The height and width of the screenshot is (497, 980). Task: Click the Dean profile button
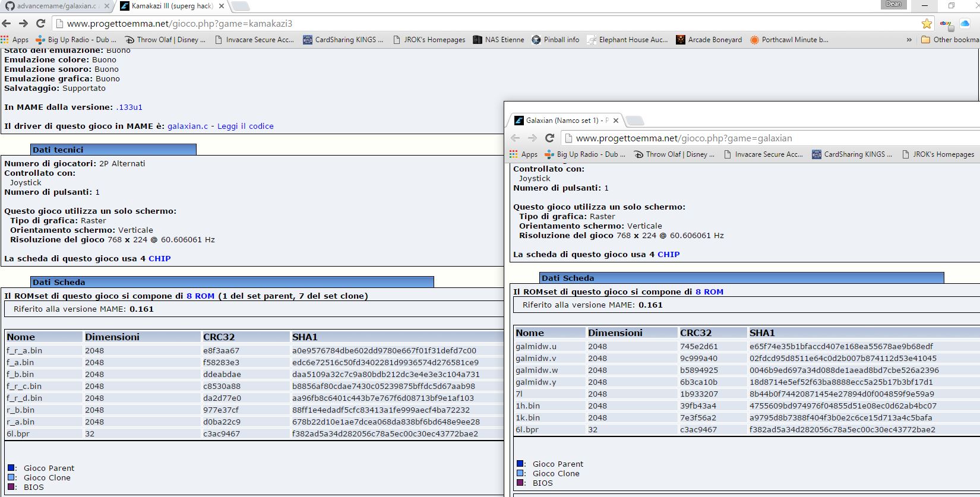coord(893,4)
